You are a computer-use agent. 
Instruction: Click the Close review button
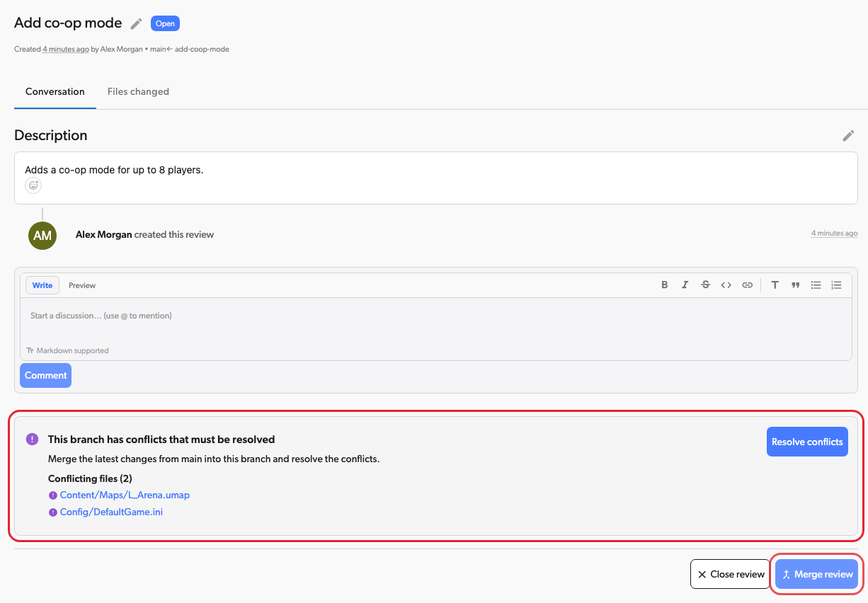coord(730,574)
